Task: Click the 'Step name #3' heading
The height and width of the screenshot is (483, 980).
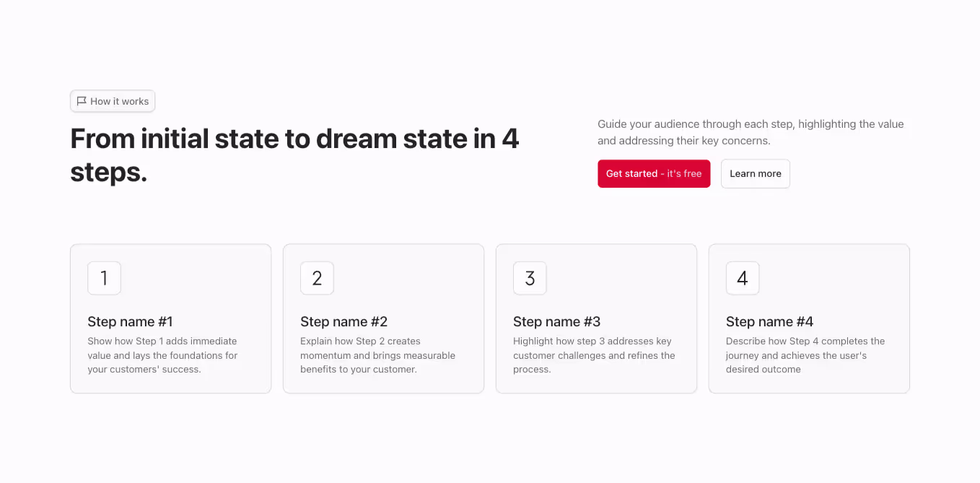Action: tap(556, 321)
